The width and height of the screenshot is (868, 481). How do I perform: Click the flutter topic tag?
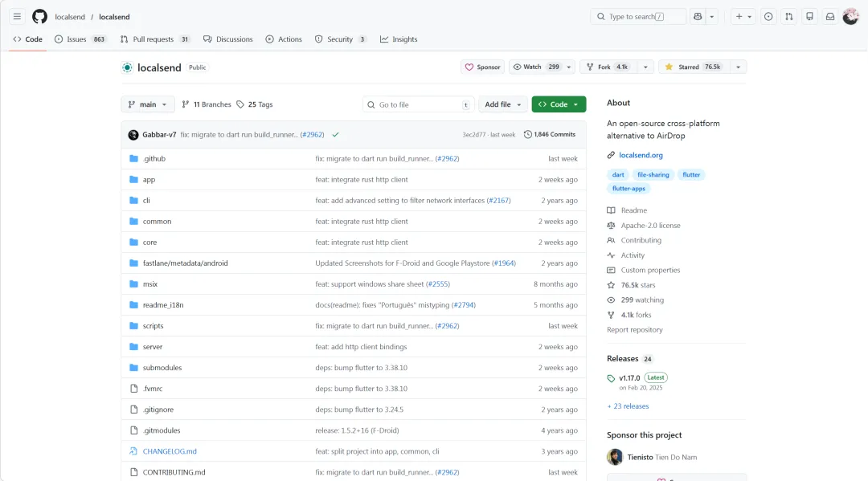pyautogui.click(x=691, y=175)
